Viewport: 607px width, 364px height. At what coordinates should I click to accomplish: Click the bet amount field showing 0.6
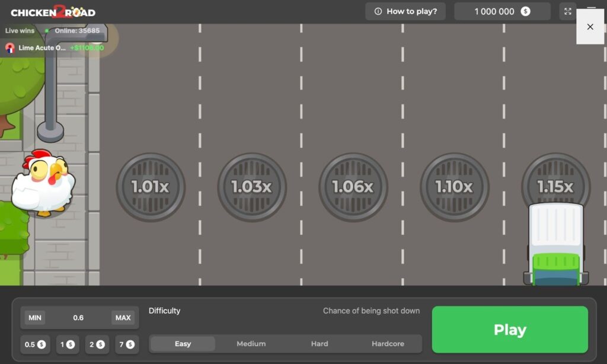pos(78,318)
